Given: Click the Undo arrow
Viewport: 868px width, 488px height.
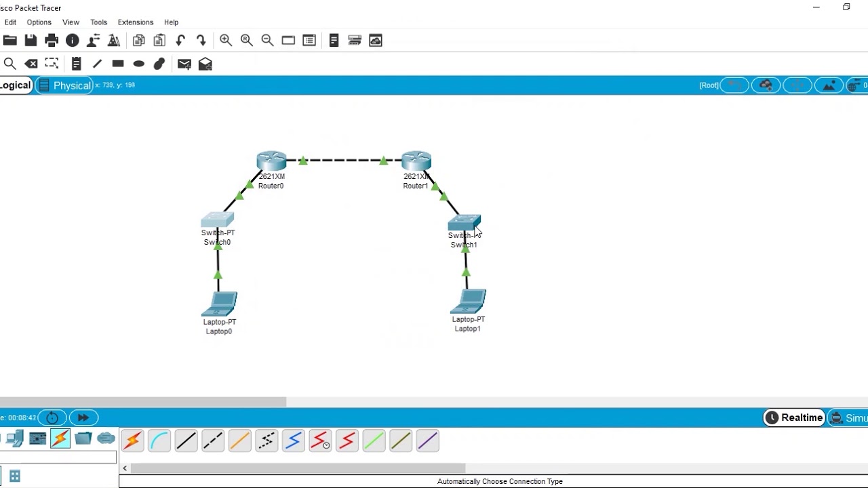Looking at the screenshot, I should (x=180, y=41).
